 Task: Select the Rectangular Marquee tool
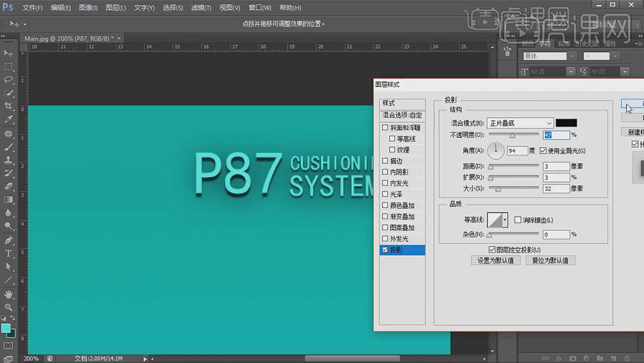point(8,66)
